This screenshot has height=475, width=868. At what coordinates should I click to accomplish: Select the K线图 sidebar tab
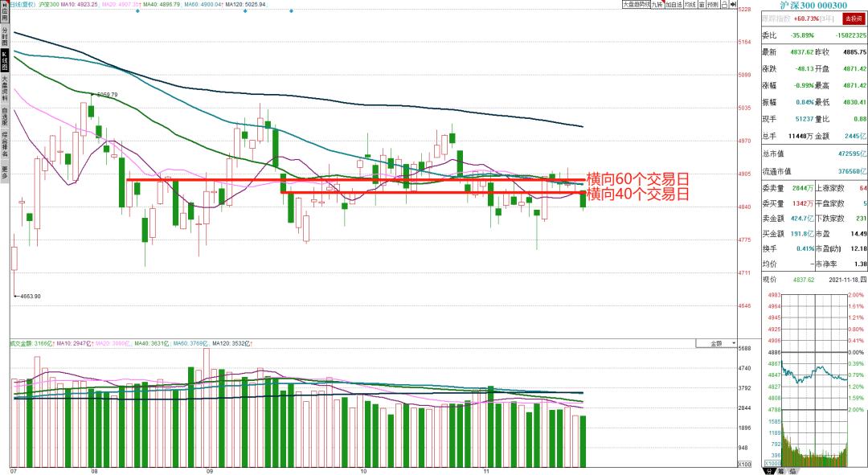(5, 61)
